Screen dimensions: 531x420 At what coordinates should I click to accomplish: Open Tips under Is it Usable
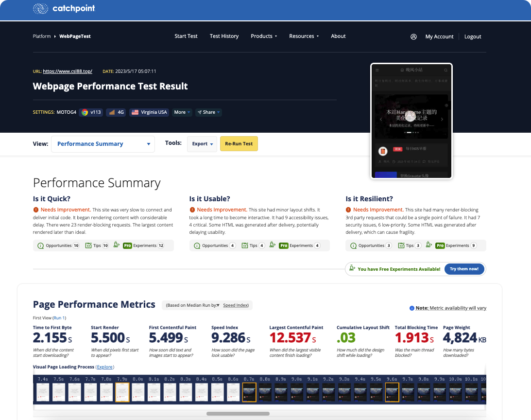coord(253,245)
